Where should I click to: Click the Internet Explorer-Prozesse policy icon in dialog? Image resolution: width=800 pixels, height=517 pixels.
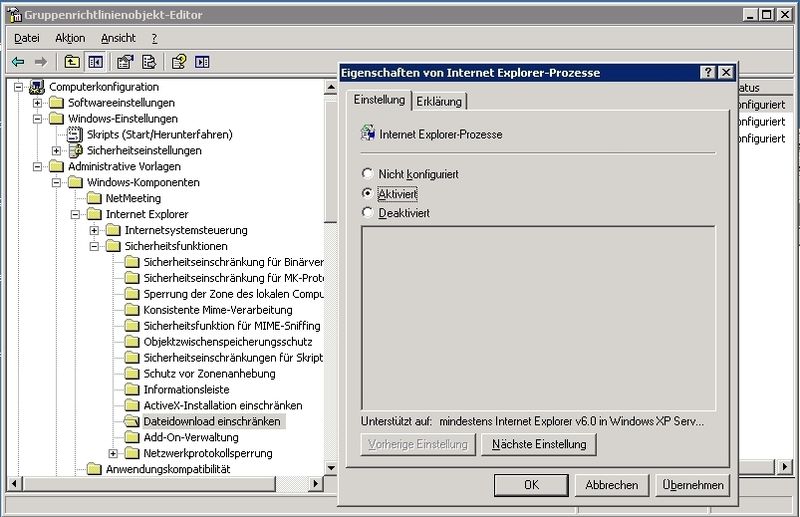(x=368, y=133)
